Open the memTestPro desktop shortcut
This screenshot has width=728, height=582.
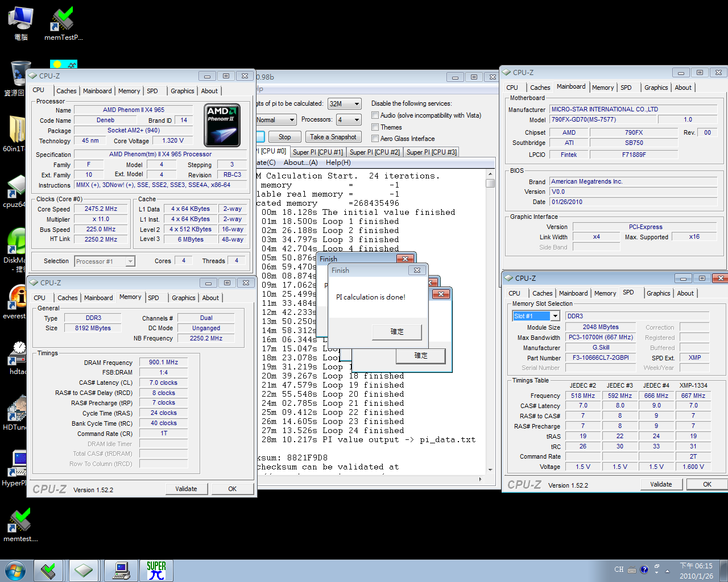click(63, 24)
